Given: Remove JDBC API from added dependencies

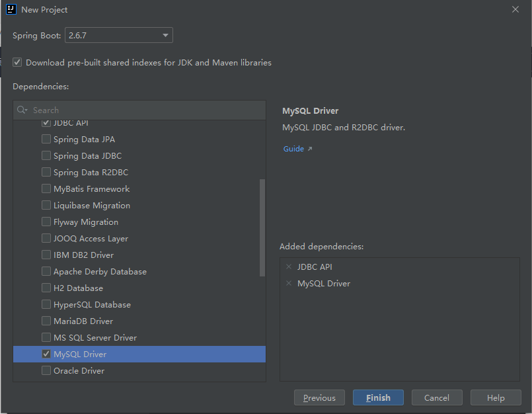Looking at the screenshot, I should point(289,267).
